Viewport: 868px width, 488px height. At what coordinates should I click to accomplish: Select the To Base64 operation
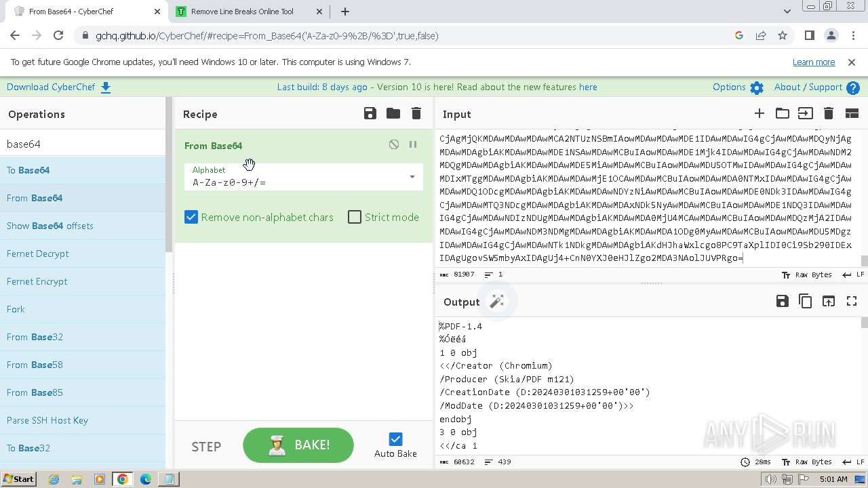pos(83,170)
